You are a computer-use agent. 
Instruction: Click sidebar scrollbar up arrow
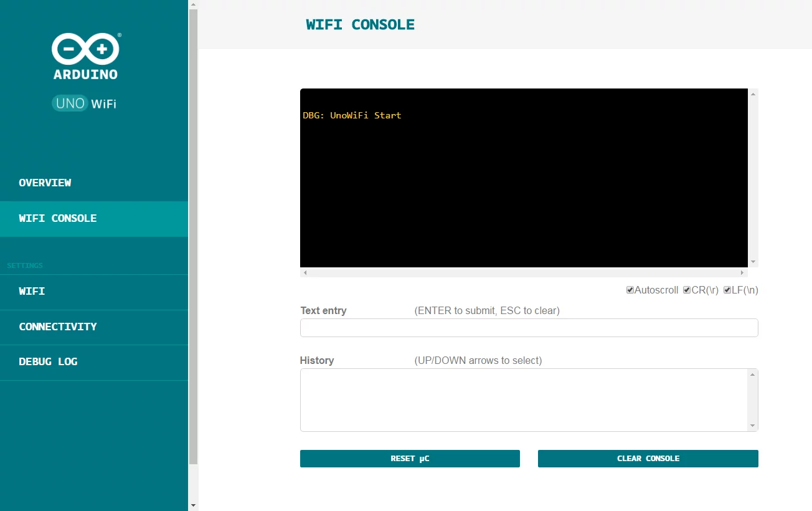pos(193,5)
